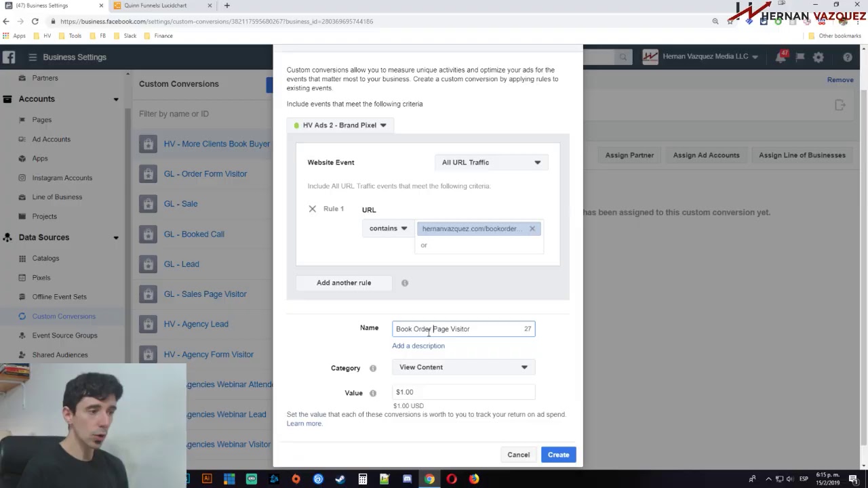The image size is (868, 488).
Task: Open Instagram Accounts in sidebar
Action: [x=62, y=178]
